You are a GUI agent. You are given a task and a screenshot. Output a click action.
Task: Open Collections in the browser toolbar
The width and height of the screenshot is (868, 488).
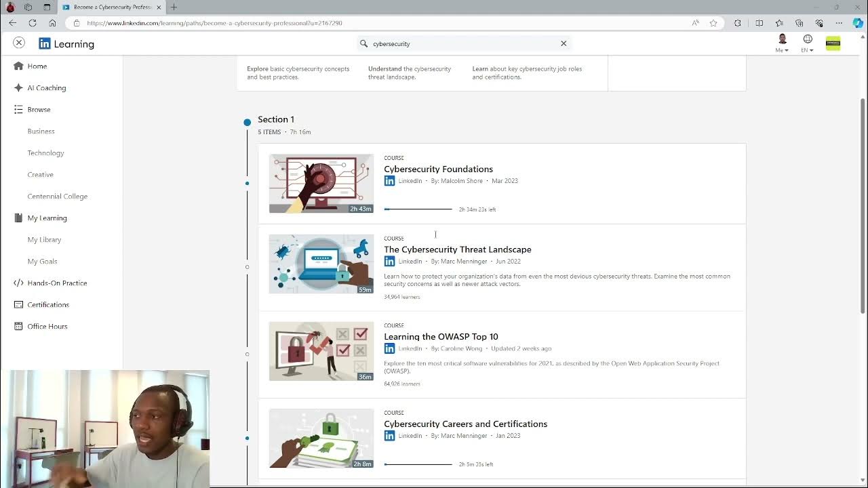click(799, 23)
